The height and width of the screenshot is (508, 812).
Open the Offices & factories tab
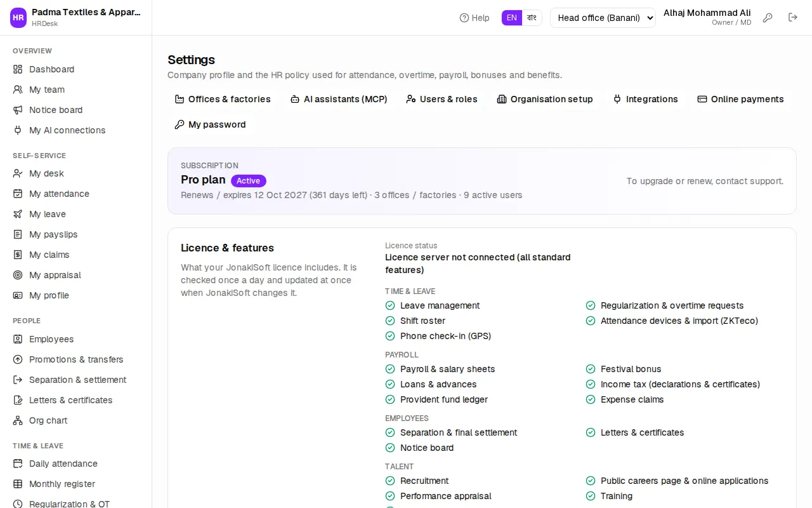[223, 99]
